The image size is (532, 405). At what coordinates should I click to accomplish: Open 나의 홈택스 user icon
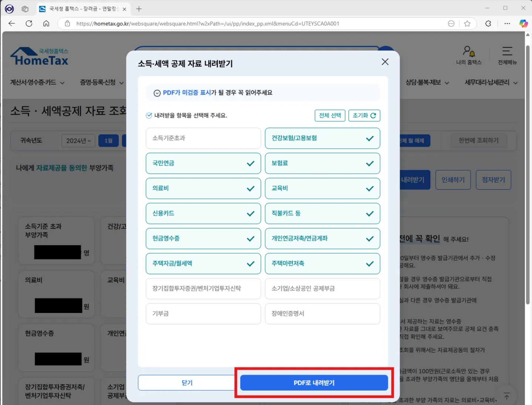click(x=469, y=55)
